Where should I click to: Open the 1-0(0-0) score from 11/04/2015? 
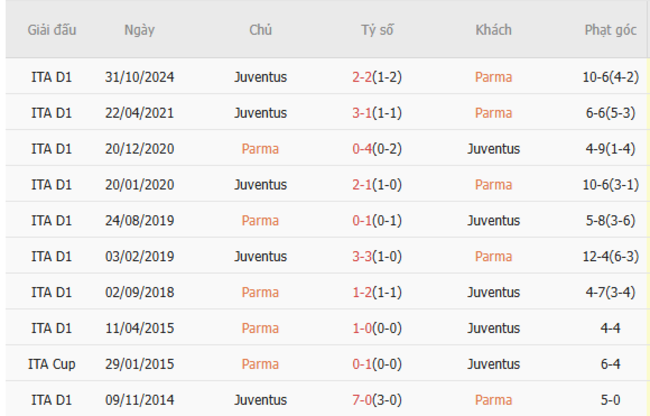click(x=377, y=328)
